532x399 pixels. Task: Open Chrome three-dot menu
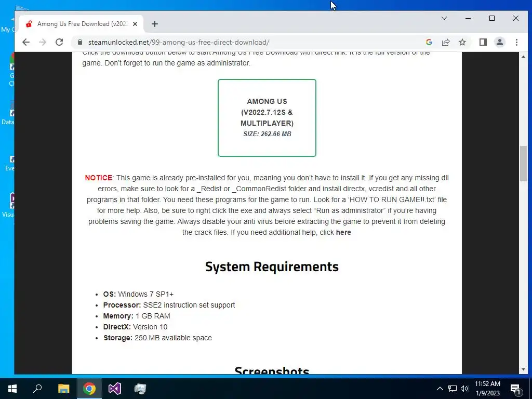click(x=516, y=42)
